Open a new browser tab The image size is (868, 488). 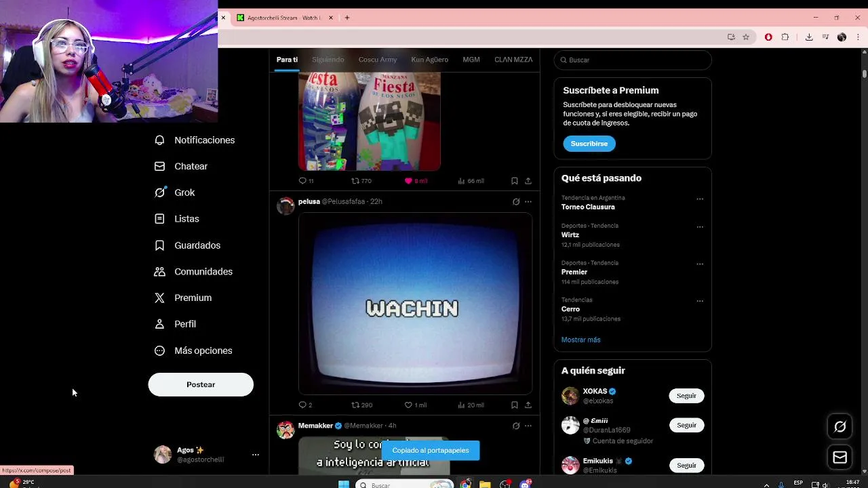point(347,18)
